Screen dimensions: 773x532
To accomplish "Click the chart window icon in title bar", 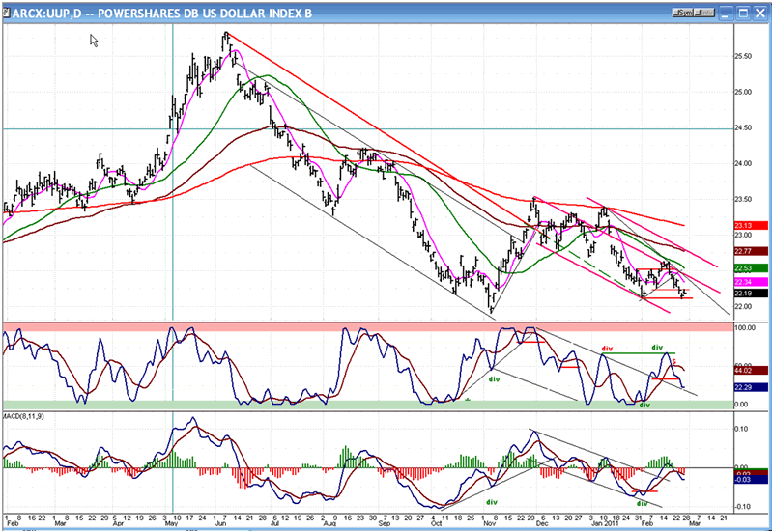I will tap(9, 12).
